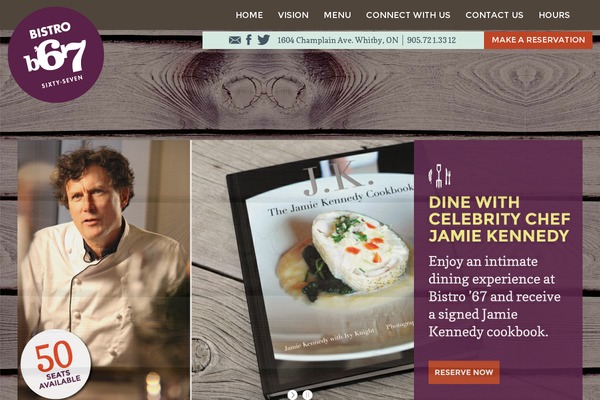
Task: Click the Reserve Now button
Action: click(x=464, y=372)
